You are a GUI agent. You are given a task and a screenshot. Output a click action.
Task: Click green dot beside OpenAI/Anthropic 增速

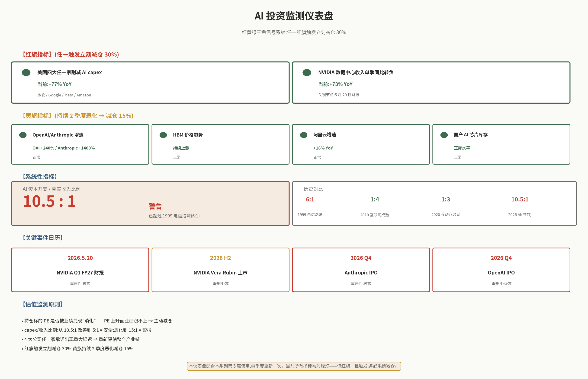(x=23, y=135)
